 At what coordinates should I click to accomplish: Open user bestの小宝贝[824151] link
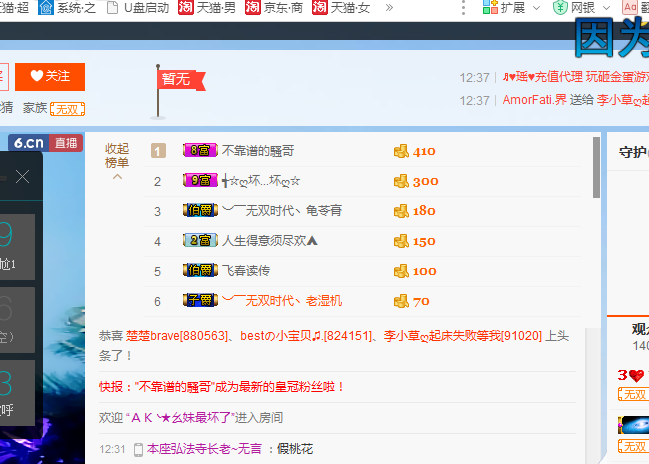coord(306,336)
